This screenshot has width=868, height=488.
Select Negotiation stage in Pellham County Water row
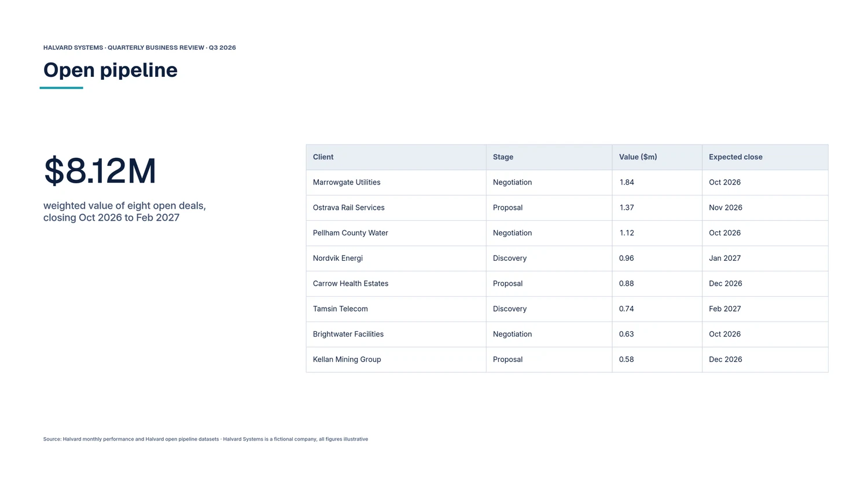549,233
